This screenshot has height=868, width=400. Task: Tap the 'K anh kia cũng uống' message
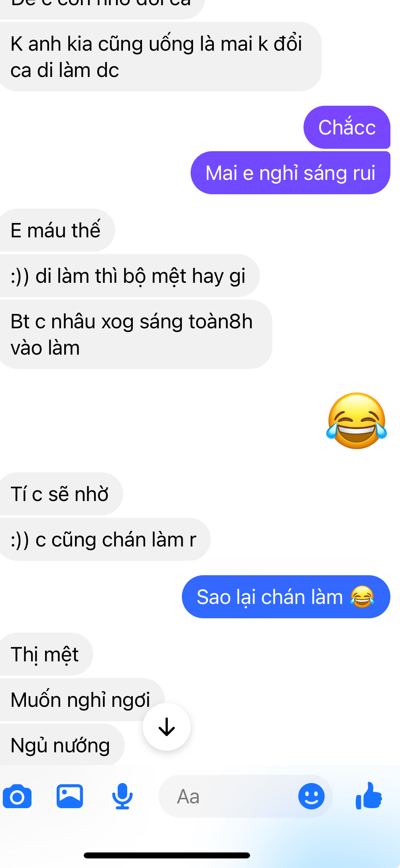point(160,57)
